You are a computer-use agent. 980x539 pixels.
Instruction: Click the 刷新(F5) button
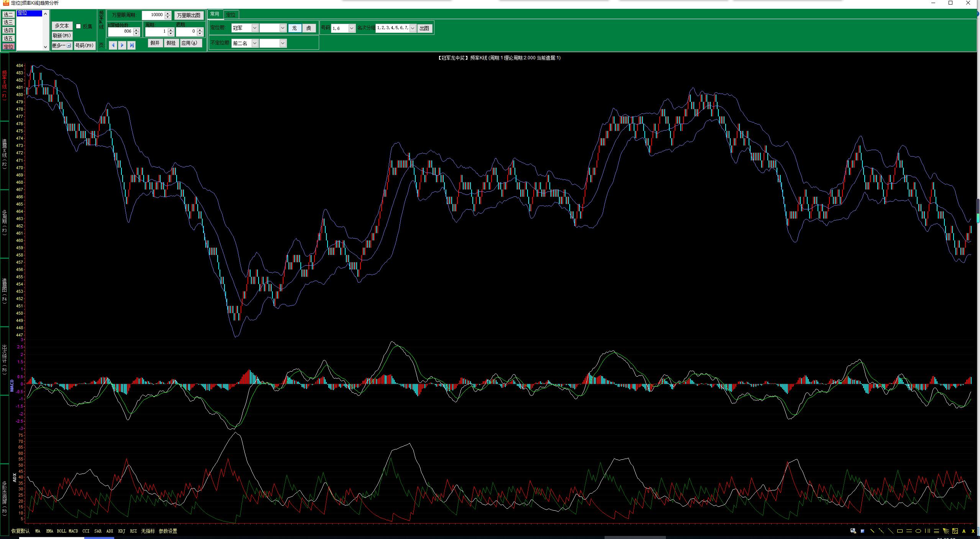[x=62, y=36]
